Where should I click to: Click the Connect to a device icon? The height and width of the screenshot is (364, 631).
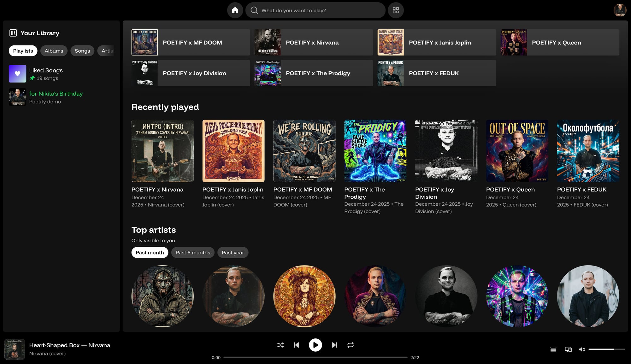568,349
